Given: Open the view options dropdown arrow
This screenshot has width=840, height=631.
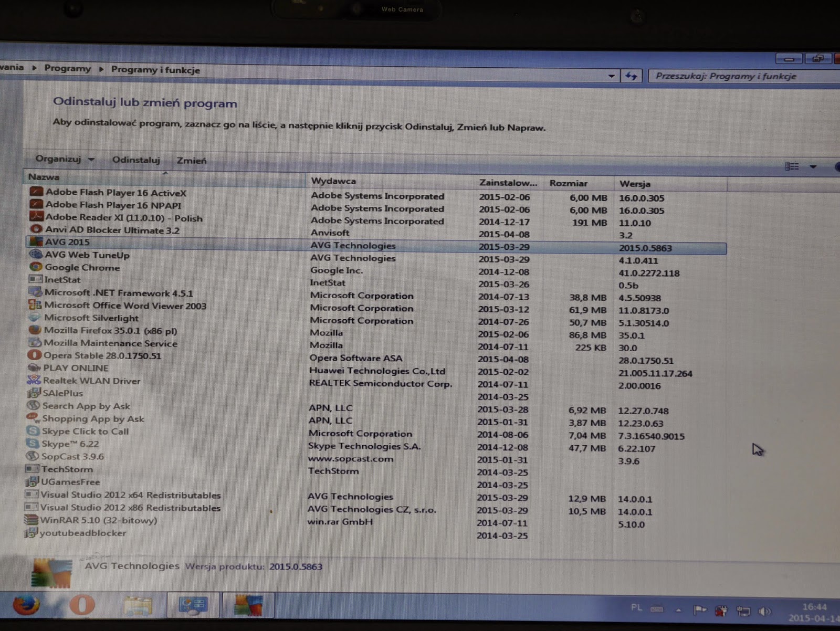Looking at the screenshot, I should [x=813, y=167].
